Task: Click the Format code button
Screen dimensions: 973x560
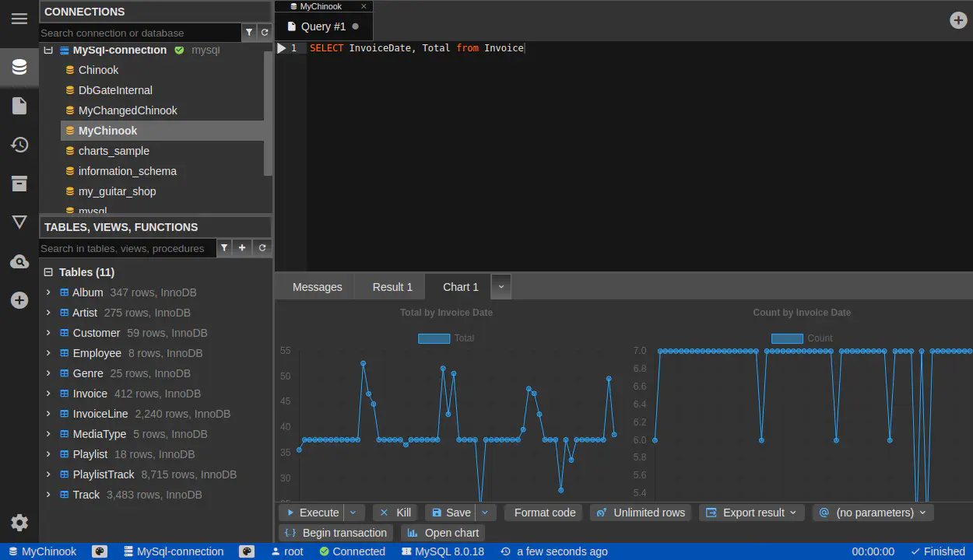Action: [544, 513]
